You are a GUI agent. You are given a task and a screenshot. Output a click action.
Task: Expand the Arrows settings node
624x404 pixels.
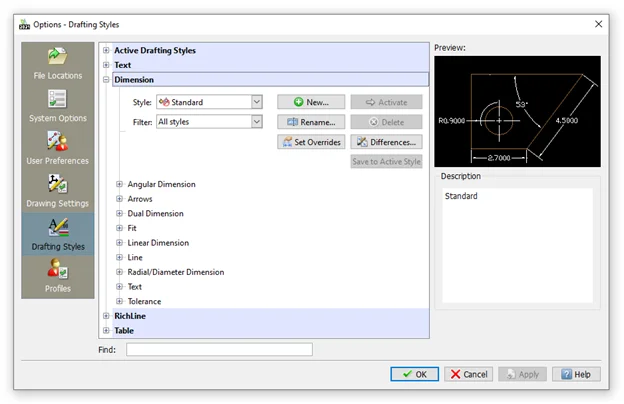(120, 199)
